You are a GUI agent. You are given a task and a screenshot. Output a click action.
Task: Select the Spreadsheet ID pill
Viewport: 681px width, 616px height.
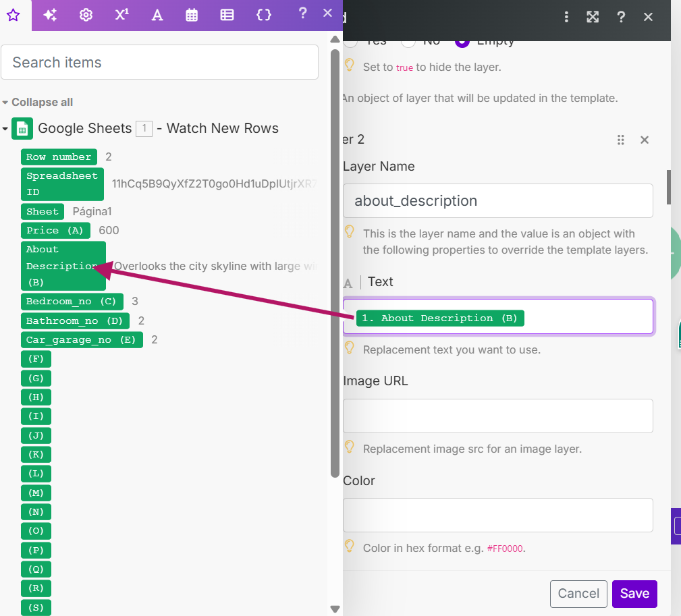tap(62, 184)
